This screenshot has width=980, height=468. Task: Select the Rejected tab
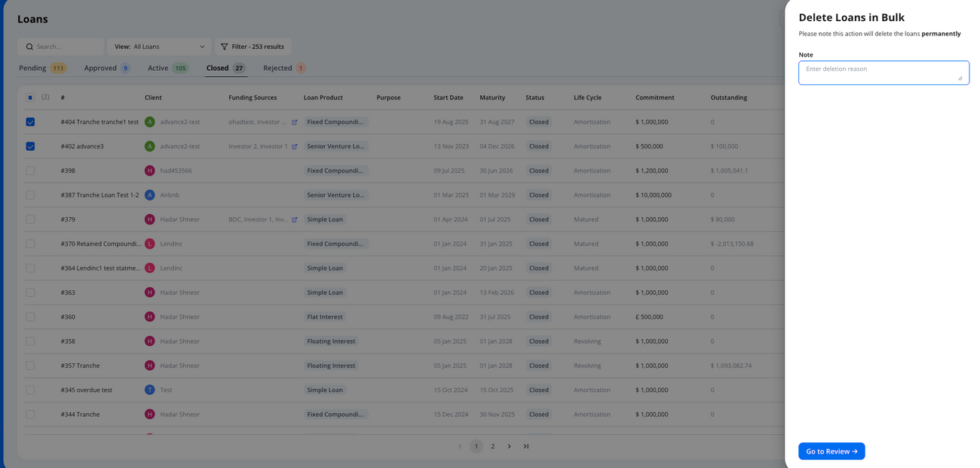click(x=278, y=67)
